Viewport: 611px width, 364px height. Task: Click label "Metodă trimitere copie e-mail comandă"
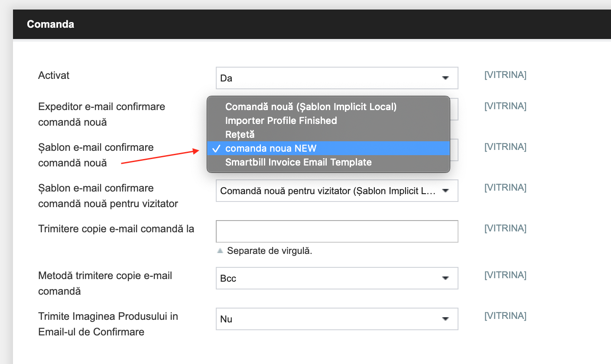105,283
